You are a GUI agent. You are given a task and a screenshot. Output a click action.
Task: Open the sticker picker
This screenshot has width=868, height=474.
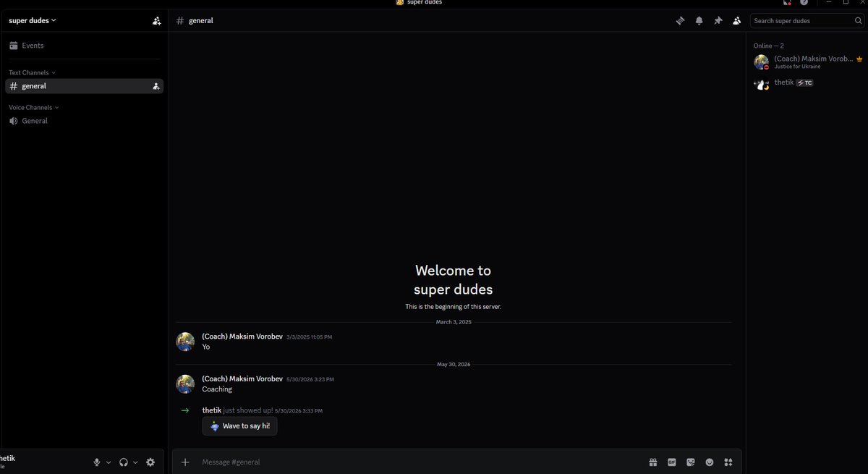click(691, 462)
